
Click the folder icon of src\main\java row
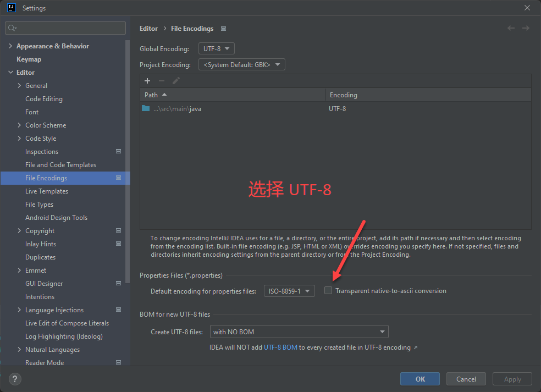pyautogui.click(x=146, y=108)
